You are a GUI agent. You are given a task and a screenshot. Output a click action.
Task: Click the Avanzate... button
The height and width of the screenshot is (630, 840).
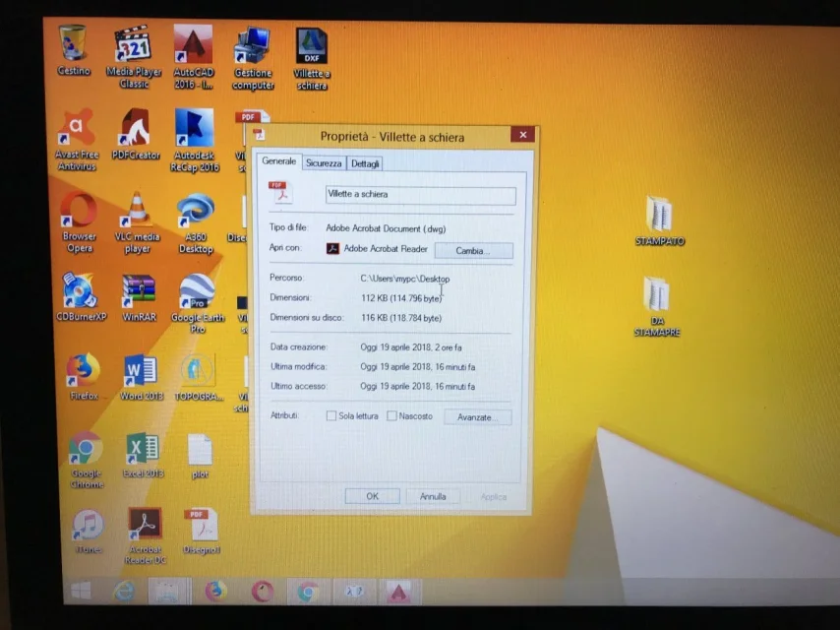[x=477, y=416]
